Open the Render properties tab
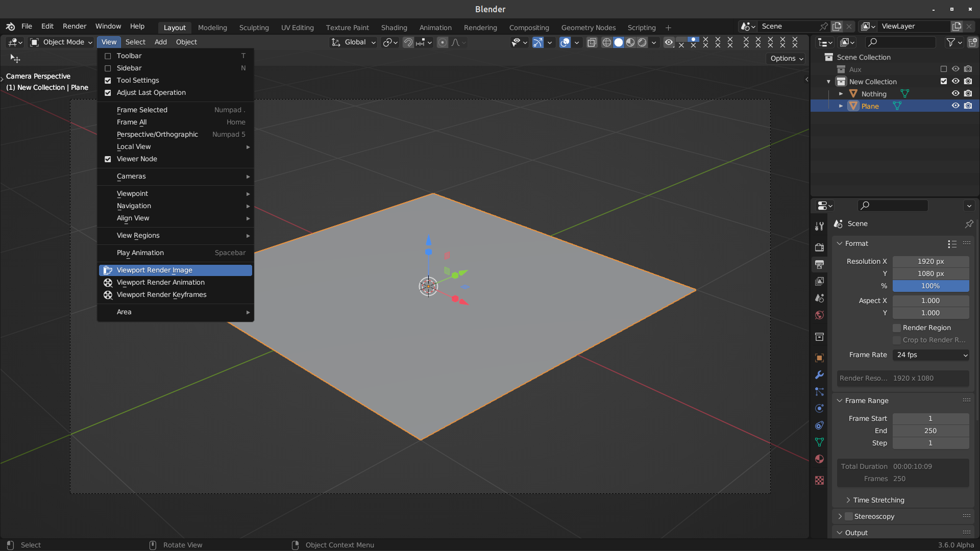The width and height of the screenshot is (980, 551). [819, 247]
